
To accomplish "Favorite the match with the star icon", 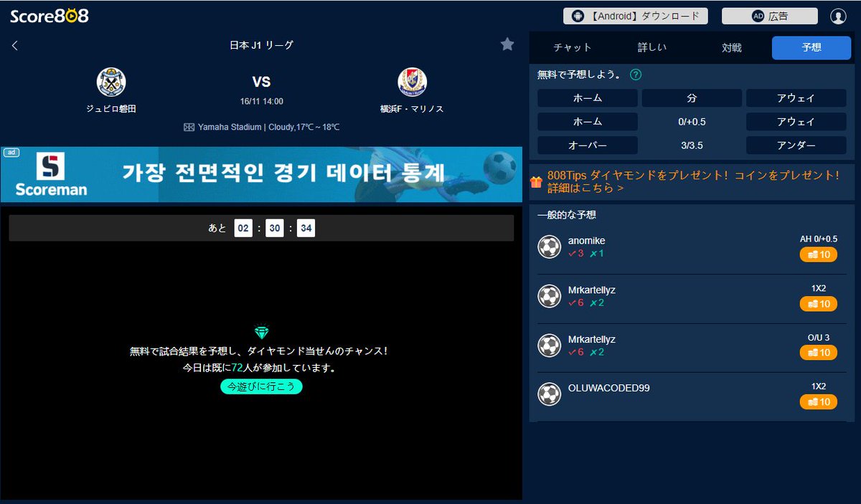I will 507,44.
